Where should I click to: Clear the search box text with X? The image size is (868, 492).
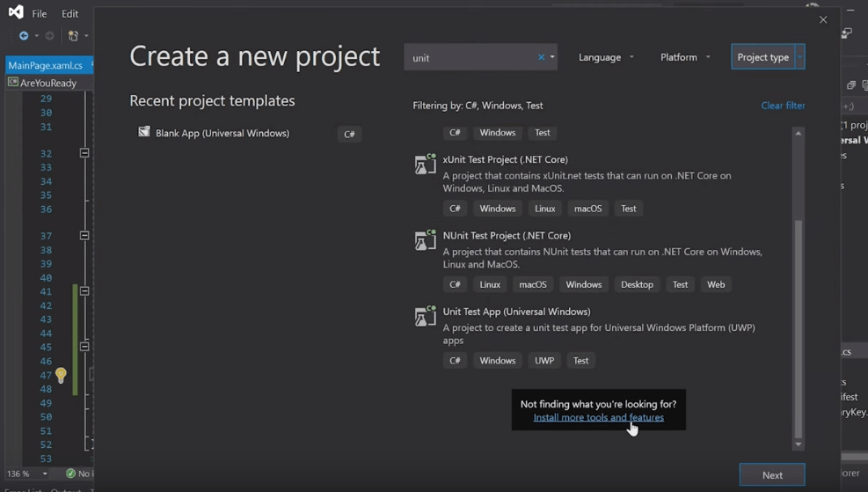pos(541,57)
